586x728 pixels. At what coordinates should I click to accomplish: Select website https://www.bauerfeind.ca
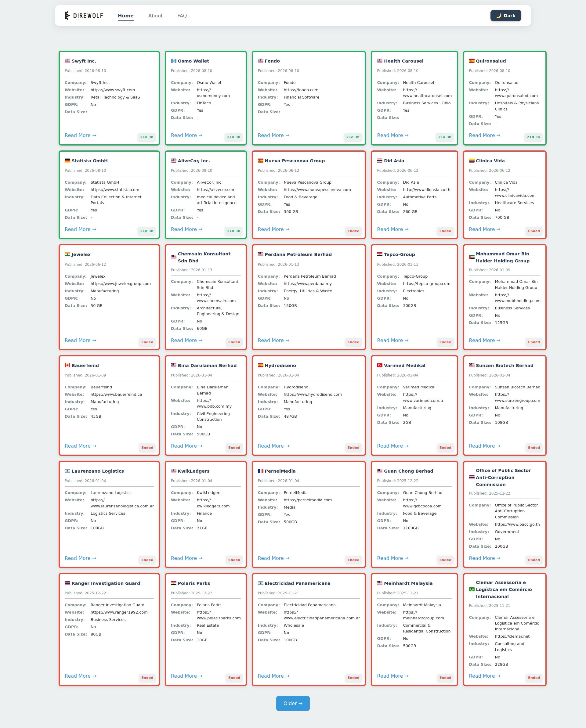[x=116, y=395]
